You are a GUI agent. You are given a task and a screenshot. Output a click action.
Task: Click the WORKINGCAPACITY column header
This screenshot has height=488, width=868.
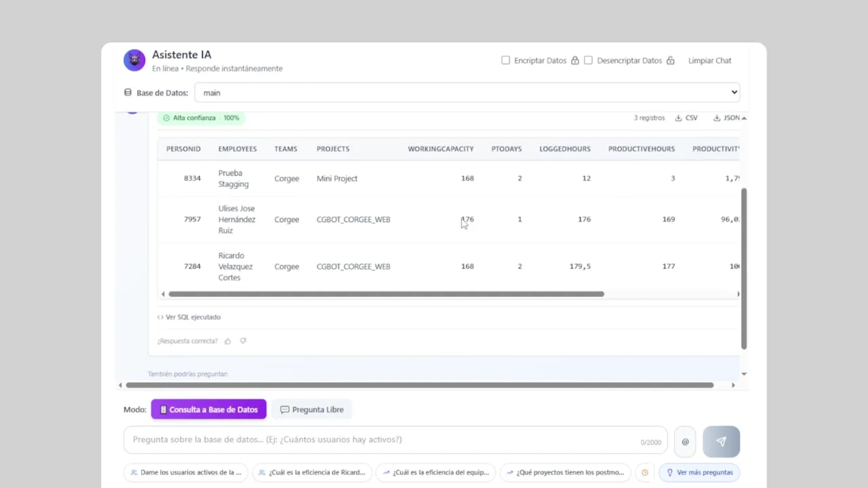pos(441,149)
